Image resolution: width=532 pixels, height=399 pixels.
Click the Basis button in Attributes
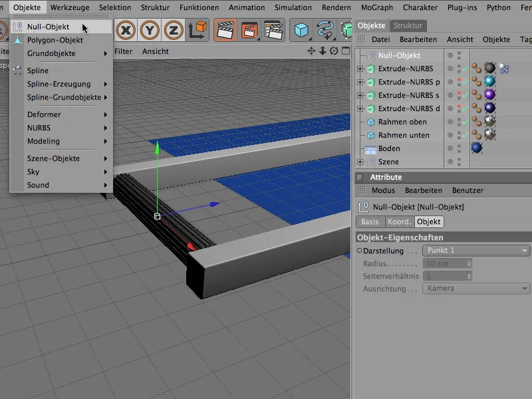pyautogui.click(x=370, y=222)
